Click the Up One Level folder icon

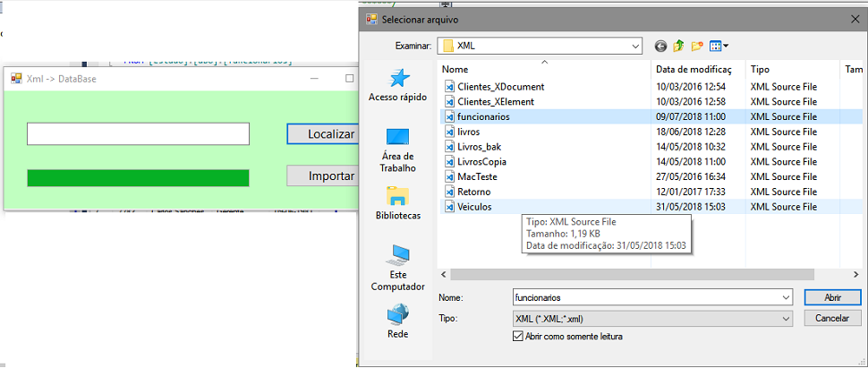point(678,46)
